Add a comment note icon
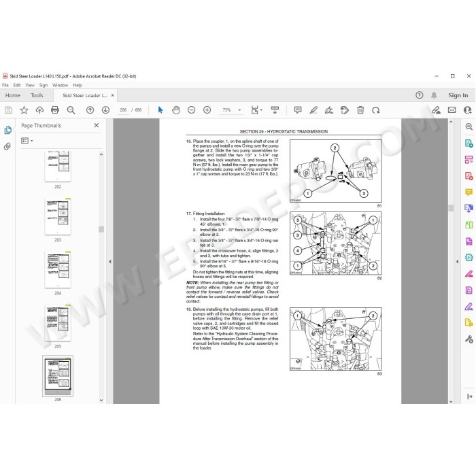 298,110
